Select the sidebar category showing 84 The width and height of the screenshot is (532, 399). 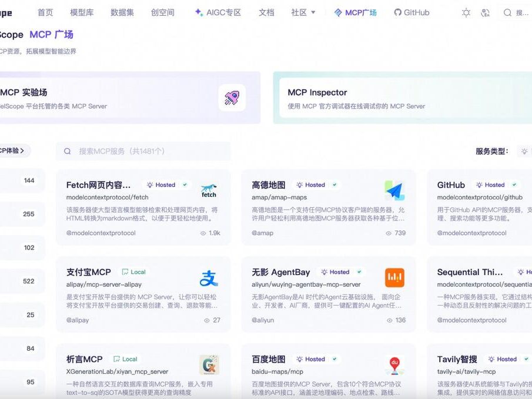click(x=22, y=348)
